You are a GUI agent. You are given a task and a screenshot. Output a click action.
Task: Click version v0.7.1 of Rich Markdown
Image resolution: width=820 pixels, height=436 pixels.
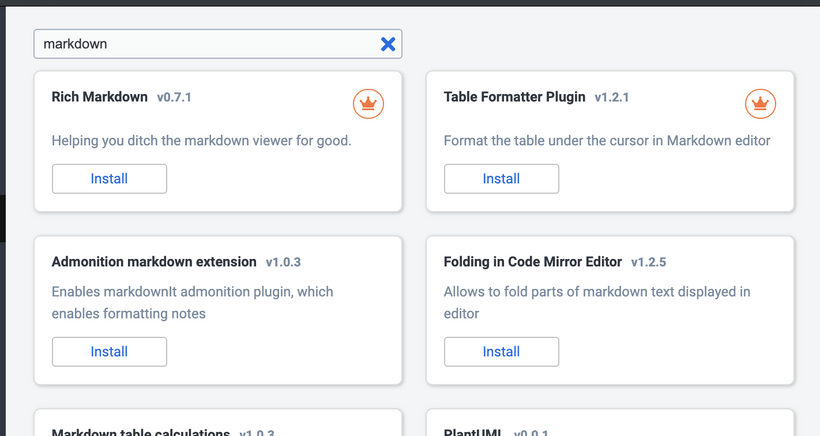point(174,98)
